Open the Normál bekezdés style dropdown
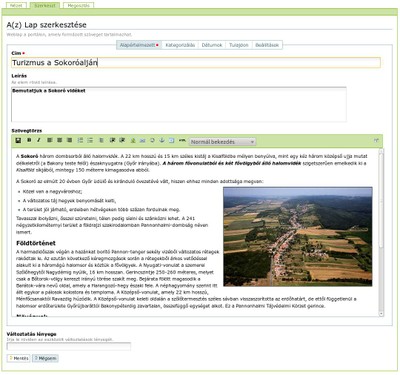This screenshot has height=375, width=400. click(222, 142)
